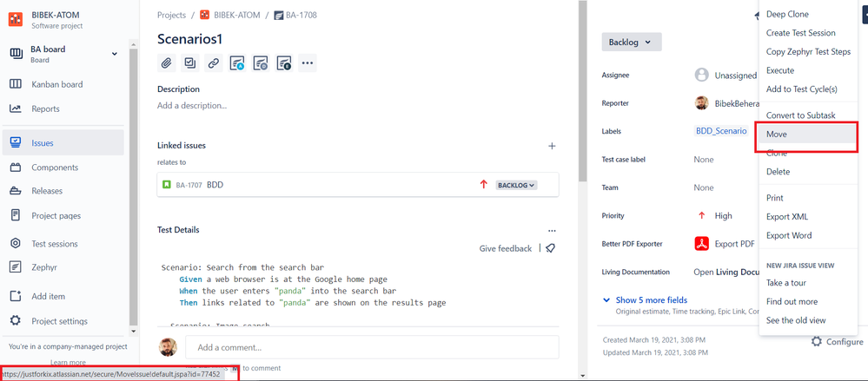Viewport: 868px width, 381px height.
Task: Select Move from the actions menu
Action: pyautogui.click(x=808, y=134)
